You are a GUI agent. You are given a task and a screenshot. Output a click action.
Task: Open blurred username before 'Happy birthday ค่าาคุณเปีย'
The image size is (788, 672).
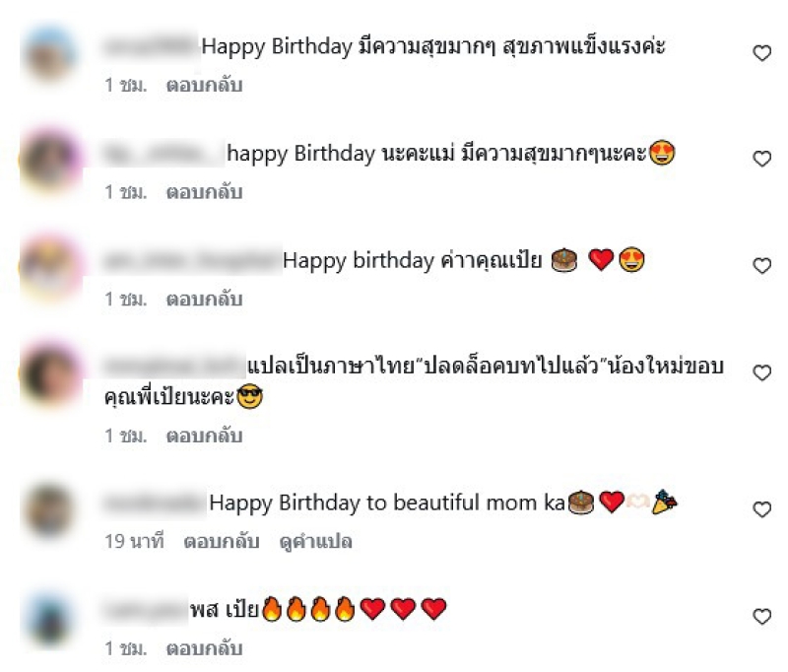(192, 260)
